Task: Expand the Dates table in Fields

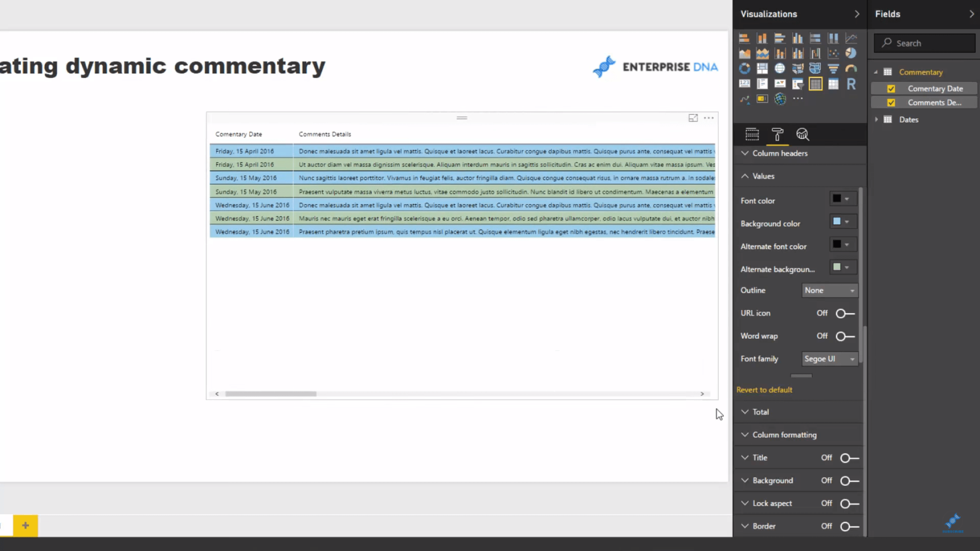Action: tap(876, 120)
